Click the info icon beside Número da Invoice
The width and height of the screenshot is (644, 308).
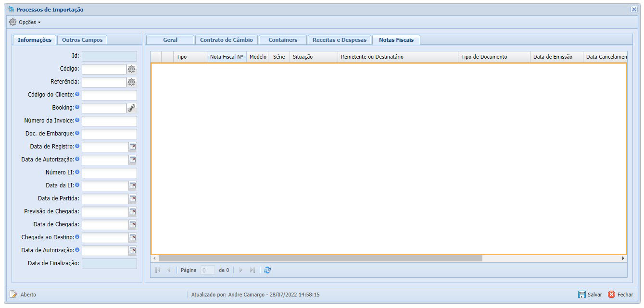[77, 120]
